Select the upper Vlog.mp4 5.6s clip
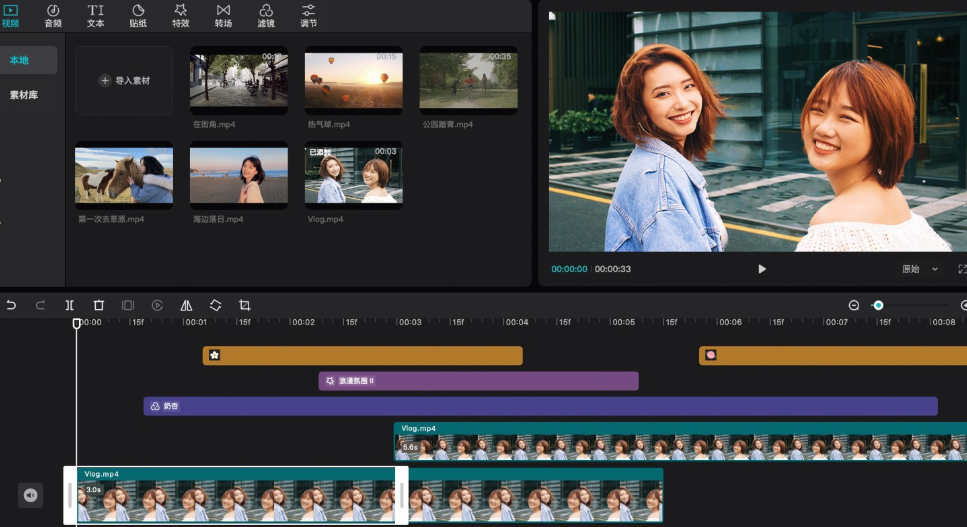Image resolution: width=967 pixels, height=527 pixels. point(681,441)
